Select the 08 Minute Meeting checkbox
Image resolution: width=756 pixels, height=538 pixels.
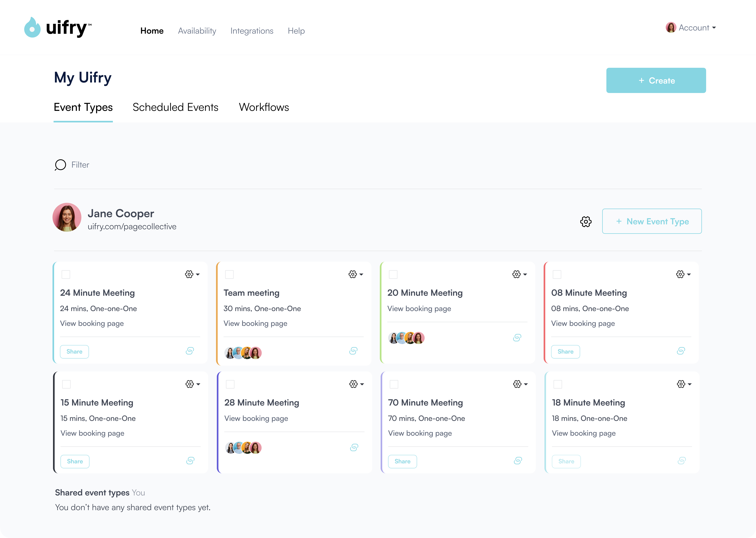(557, 274)
